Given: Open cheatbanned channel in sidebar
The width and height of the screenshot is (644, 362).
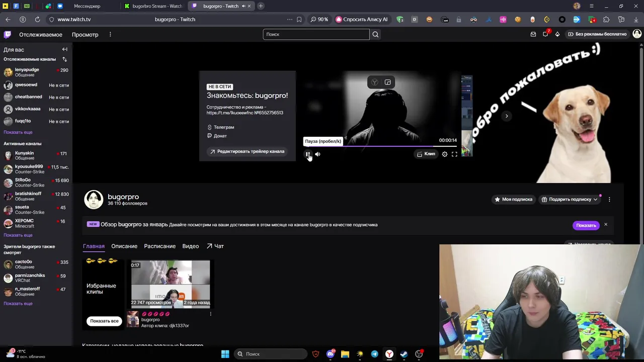Looking at the screenshot, I should click(36, 97).
